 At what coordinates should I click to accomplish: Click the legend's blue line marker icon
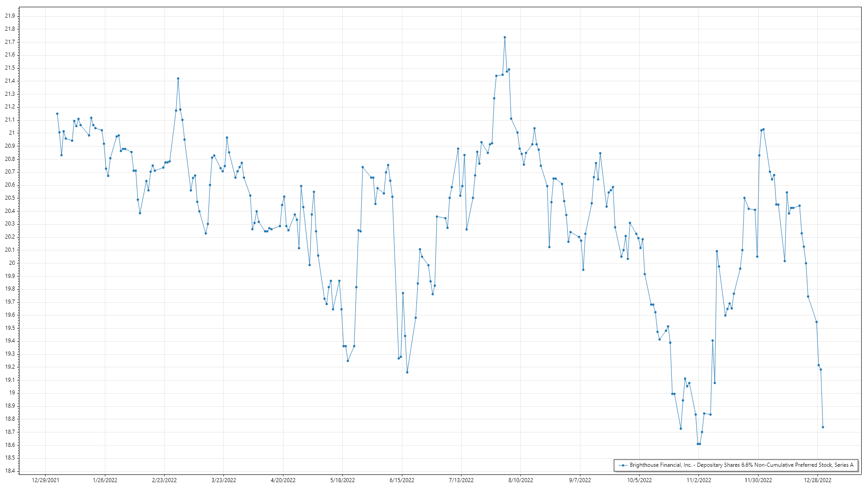(623, 465)
